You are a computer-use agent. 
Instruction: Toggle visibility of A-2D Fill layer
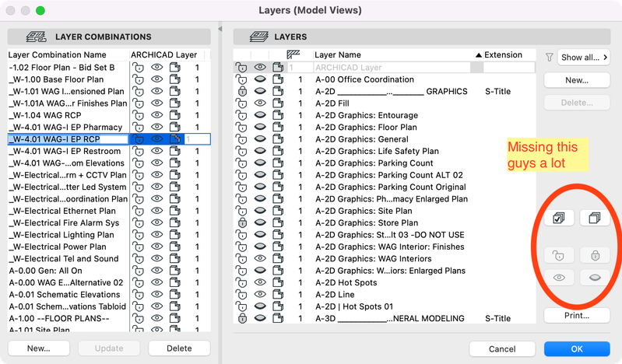coord(260,103)
